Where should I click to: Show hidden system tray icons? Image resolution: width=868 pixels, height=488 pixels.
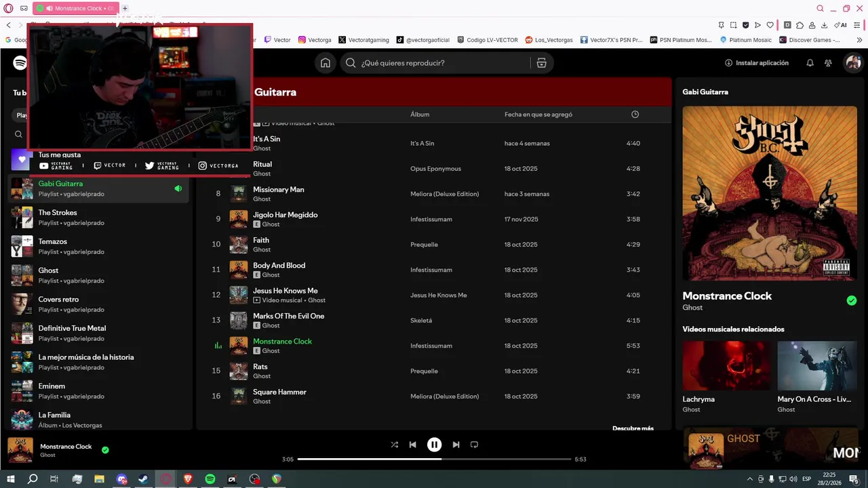point(749,479)
